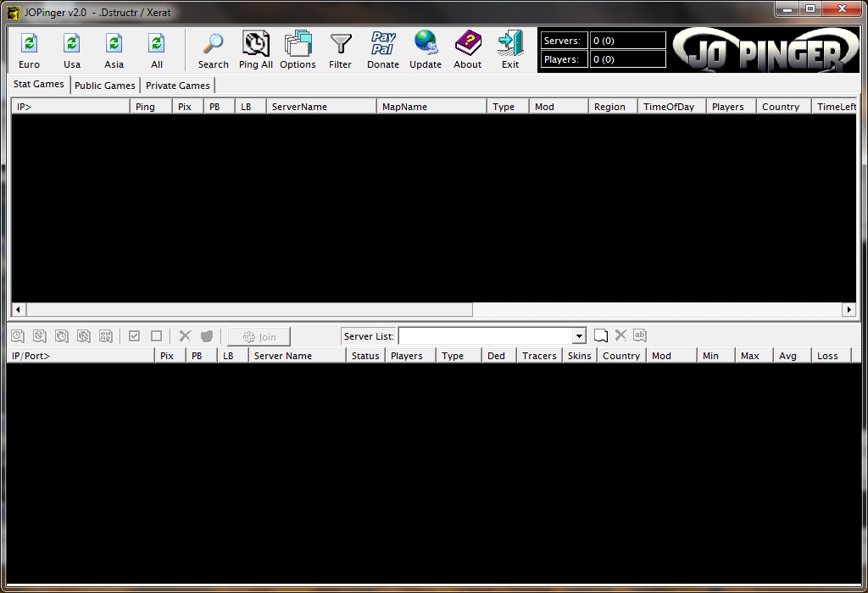Click the new server list page icon
Viewport: 868px width, 593px height.
pos(601,335)
